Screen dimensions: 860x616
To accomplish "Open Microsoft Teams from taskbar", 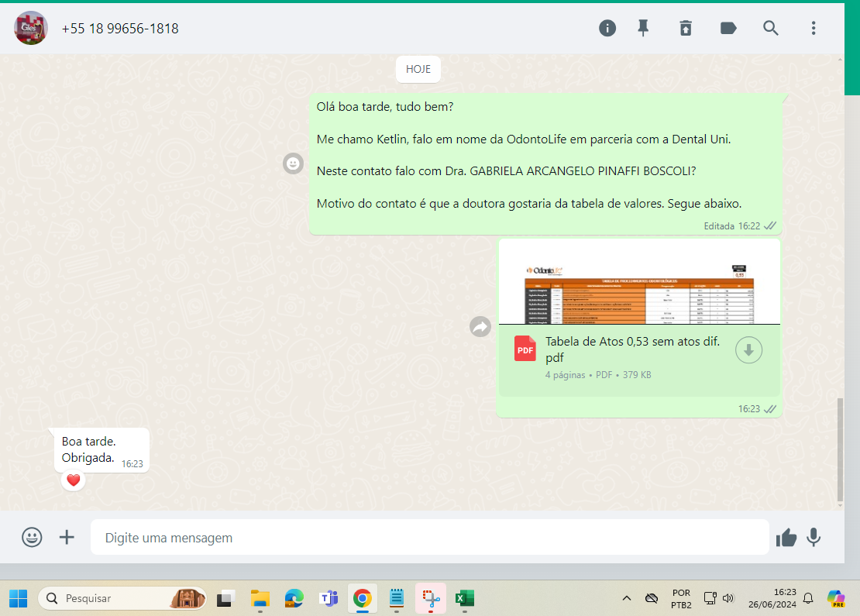I will click(329, 598).
